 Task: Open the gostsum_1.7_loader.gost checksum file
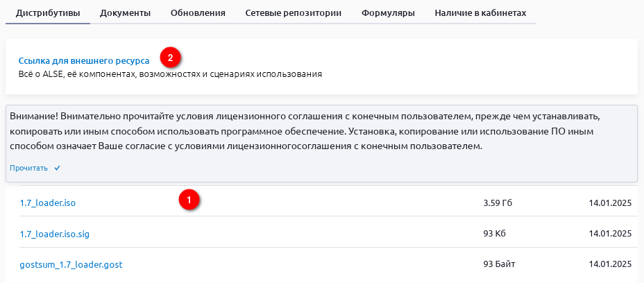[71, 264]
